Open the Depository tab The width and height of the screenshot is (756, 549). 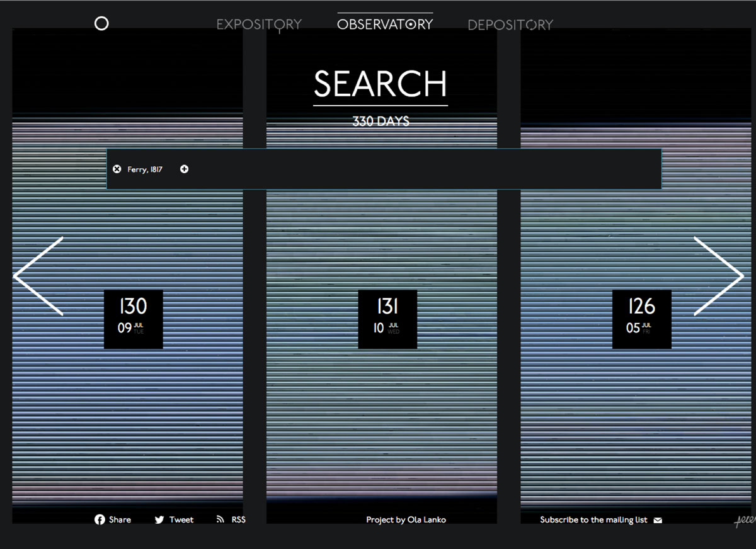click(510, 25)
